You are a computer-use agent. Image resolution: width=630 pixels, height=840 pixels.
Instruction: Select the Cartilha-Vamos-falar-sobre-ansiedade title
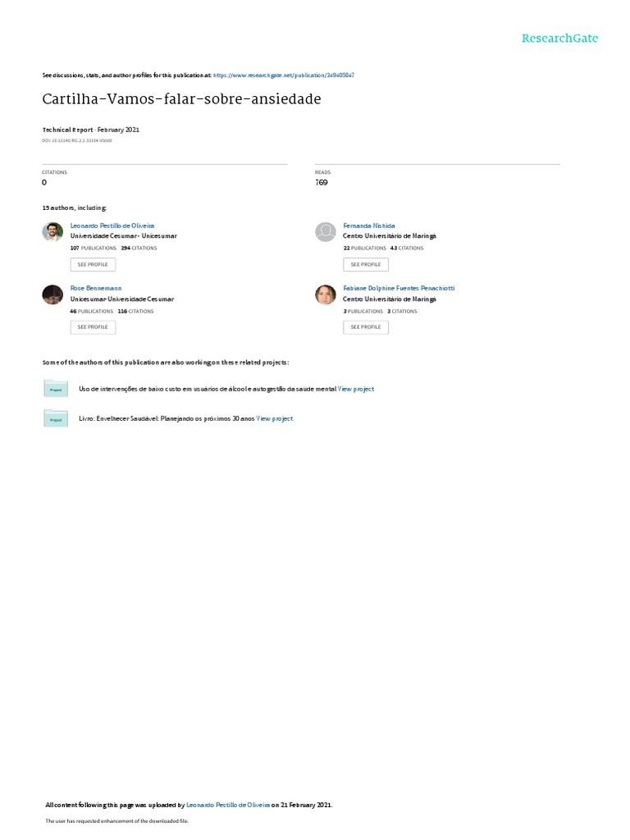click(x=181, y=99)
